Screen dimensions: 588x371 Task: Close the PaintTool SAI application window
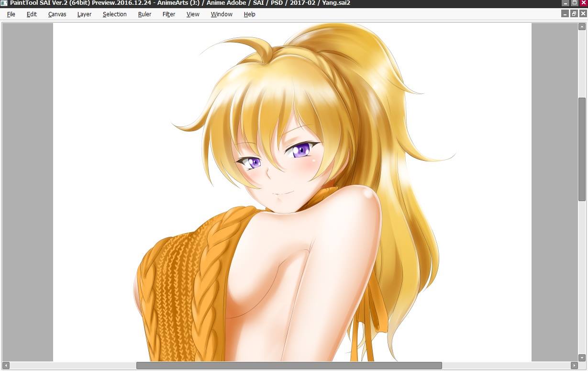[x=584, y=3]
